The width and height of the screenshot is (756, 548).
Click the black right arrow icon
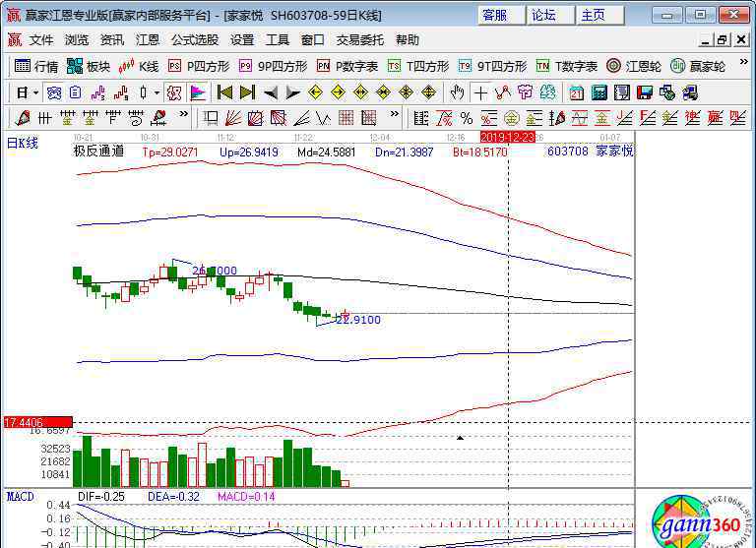(292, 92)
